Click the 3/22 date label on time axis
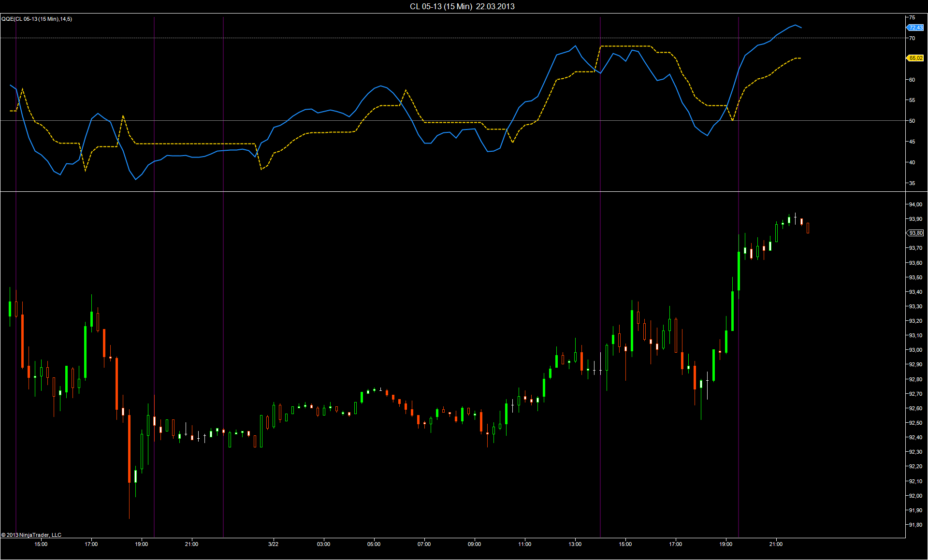The width and height of the screenshot is (928, 560). (273, 544)
